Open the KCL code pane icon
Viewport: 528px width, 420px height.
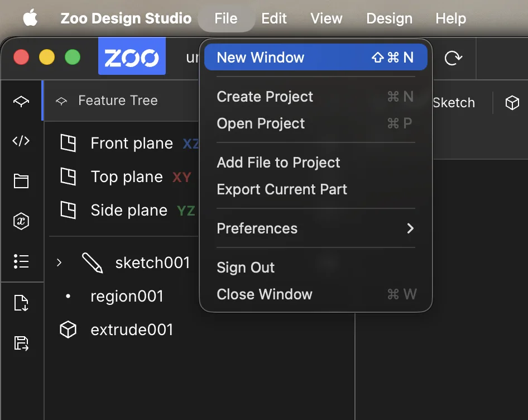(21, 141)
